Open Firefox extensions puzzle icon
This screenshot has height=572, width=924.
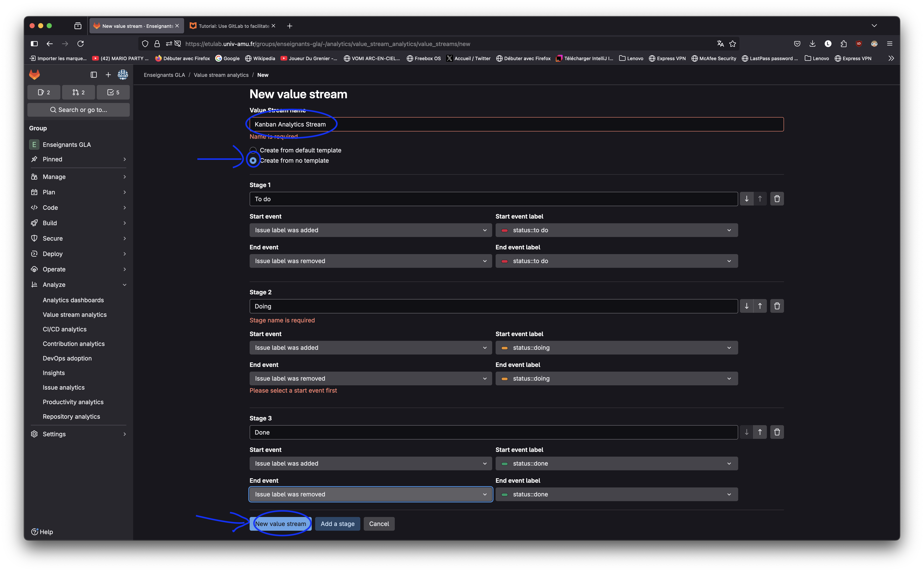point(844,44)
